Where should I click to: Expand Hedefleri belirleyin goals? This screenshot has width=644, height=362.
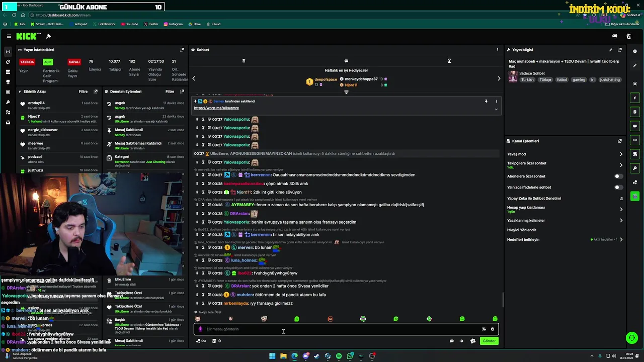pyautogui.click(x=621, y=240)
